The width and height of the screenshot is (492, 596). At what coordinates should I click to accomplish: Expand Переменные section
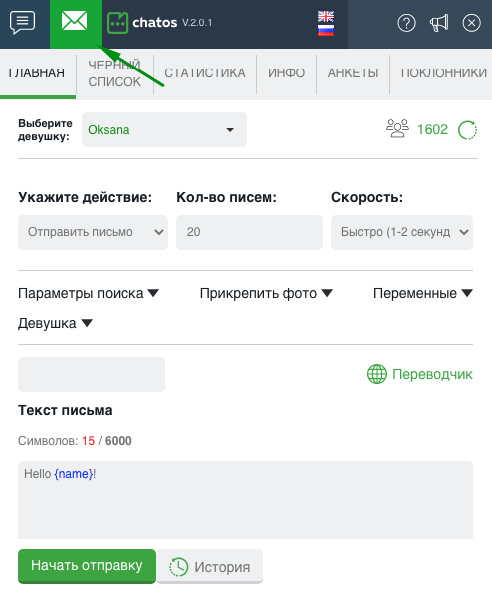point(423,293)
